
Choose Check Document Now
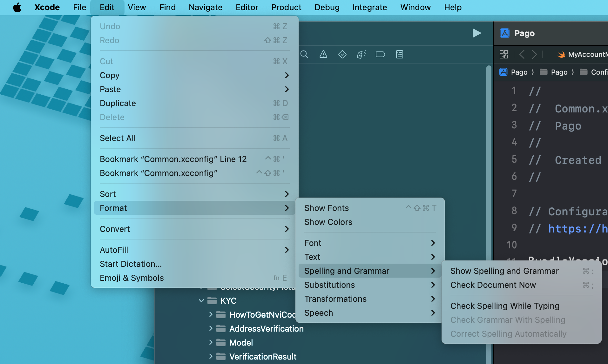tap(493, 285)
